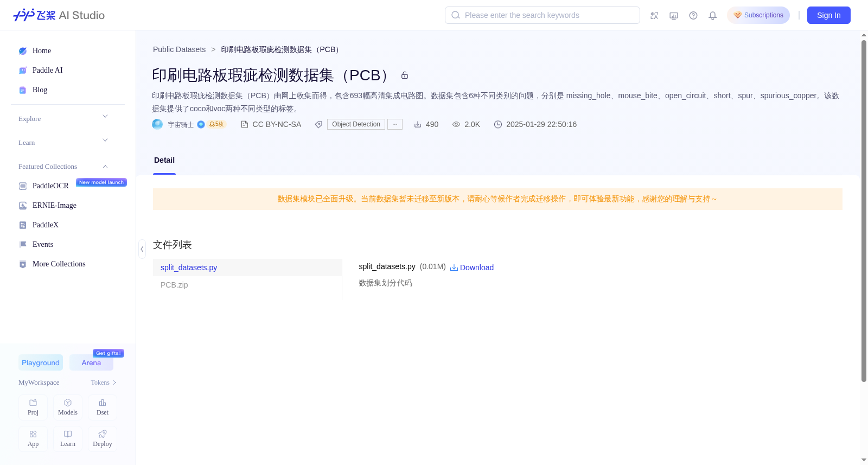The image size is (868, 465).
Task: Open the monitor/console icon in header
Action: click(x=674, y=16)
